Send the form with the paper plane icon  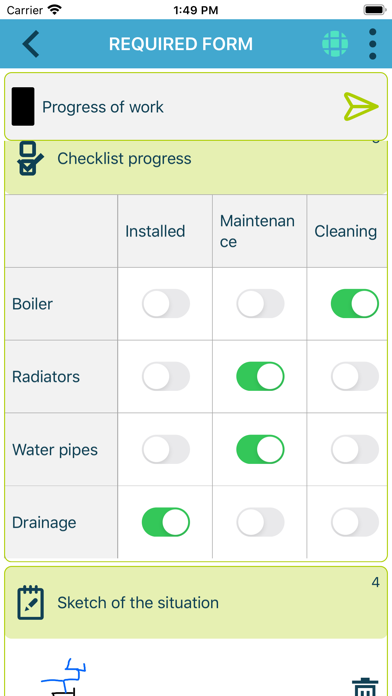tap(361, 107)
